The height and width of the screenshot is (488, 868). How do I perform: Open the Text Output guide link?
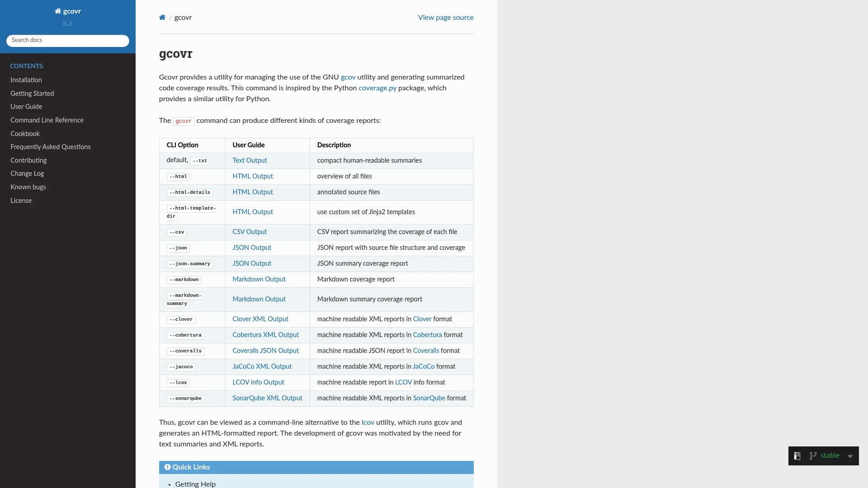(250, 160)
